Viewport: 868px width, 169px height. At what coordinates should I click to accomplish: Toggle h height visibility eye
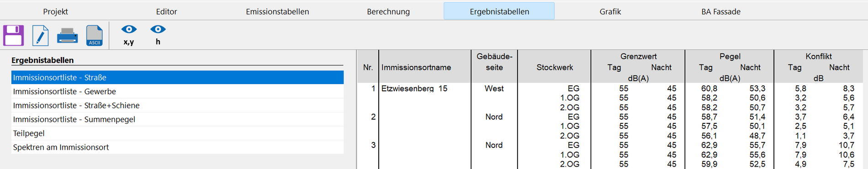158,35
